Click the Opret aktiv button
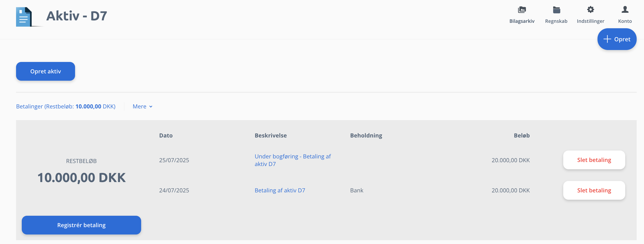 [45, 71]
